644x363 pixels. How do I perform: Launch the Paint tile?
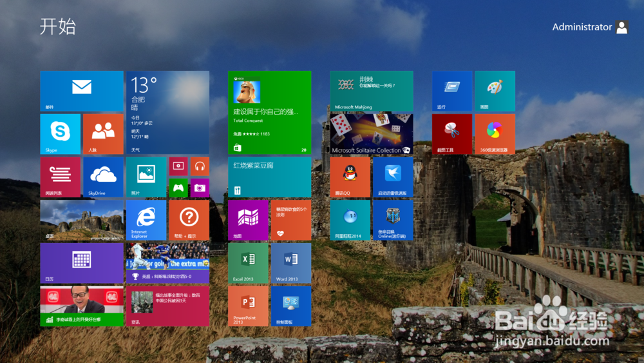(x=495, y=91)
